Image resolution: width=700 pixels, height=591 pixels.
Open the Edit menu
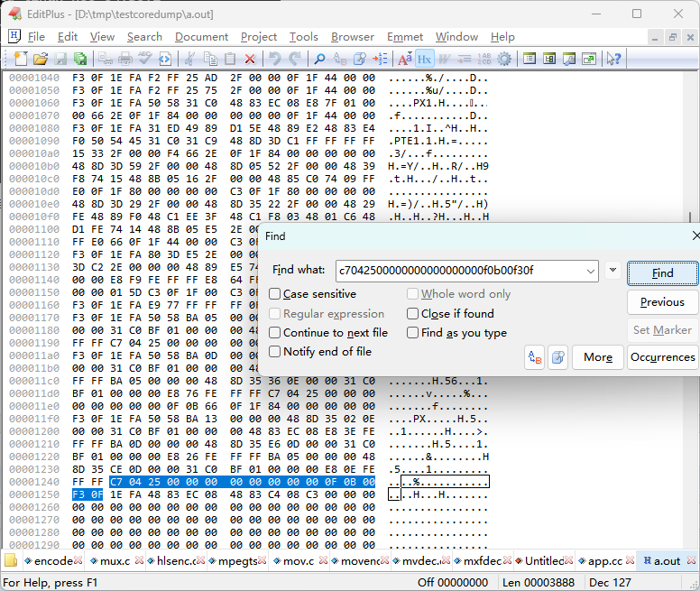coord(68,37)
